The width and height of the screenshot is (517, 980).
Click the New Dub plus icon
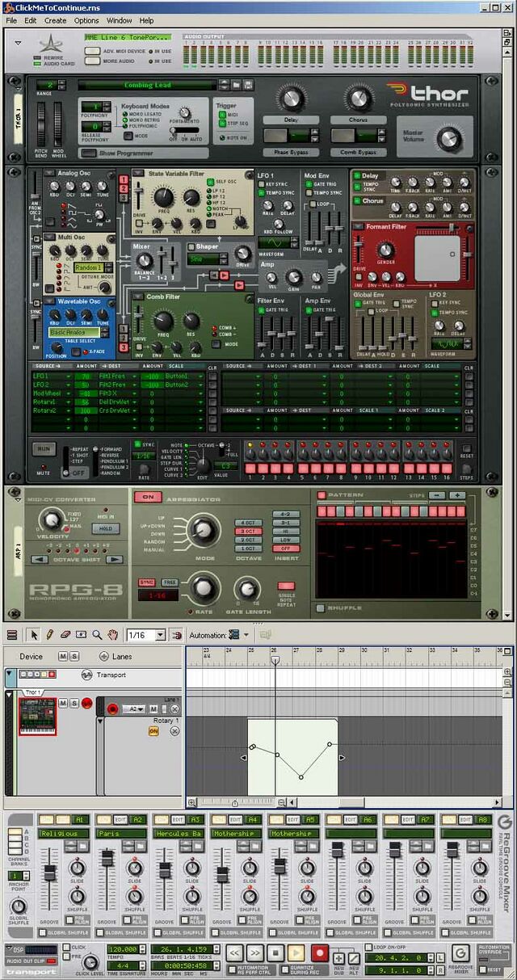pyautogui.click(x=339, y=957)
